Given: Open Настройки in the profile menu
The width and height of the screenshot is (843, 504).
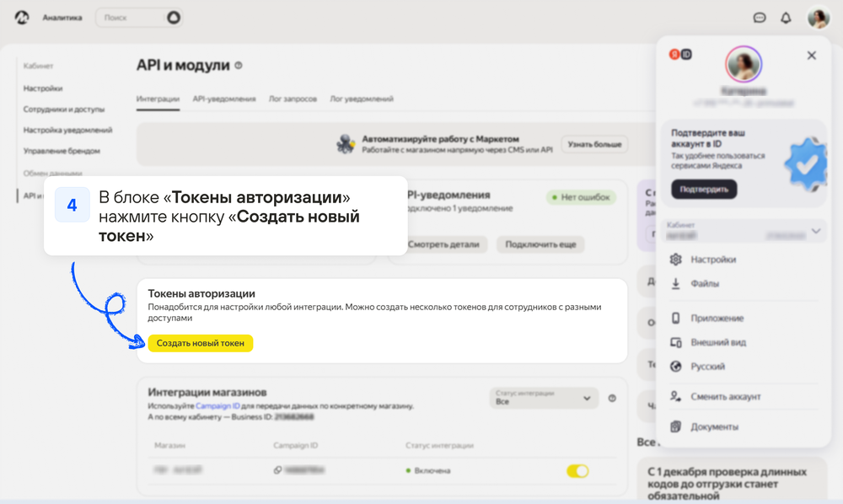Looking at the screenshot, I should point(713,260).
